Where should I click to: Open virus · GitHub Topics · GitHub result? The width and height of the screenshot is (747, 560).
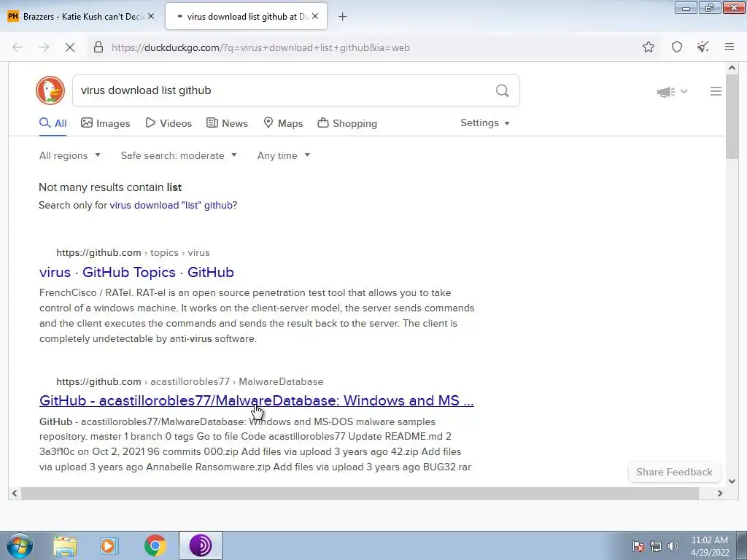click(x=136, y=273)
